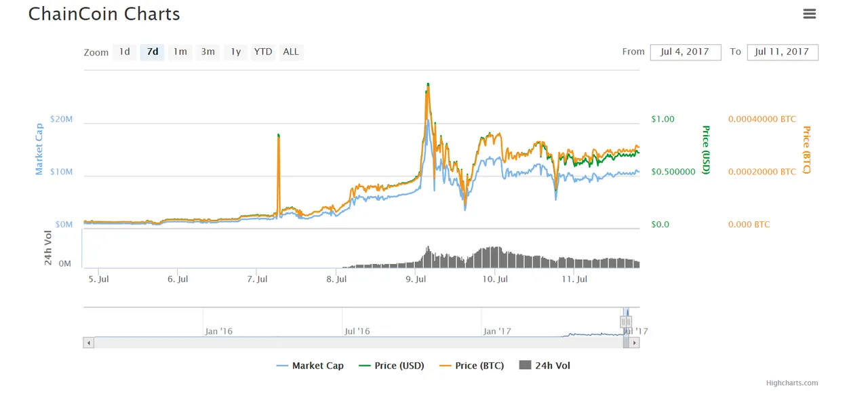Click the Price (USD) axis title
The width and height of the screenshot is (868, 399).
[x=706, y=150]
